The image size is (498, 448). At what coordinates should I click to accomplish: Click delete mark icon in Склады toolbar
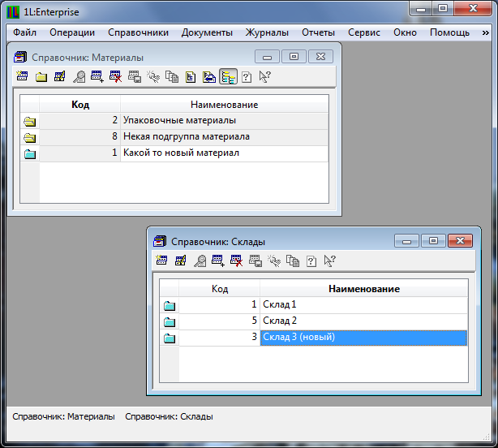click(x=236, y=261)
